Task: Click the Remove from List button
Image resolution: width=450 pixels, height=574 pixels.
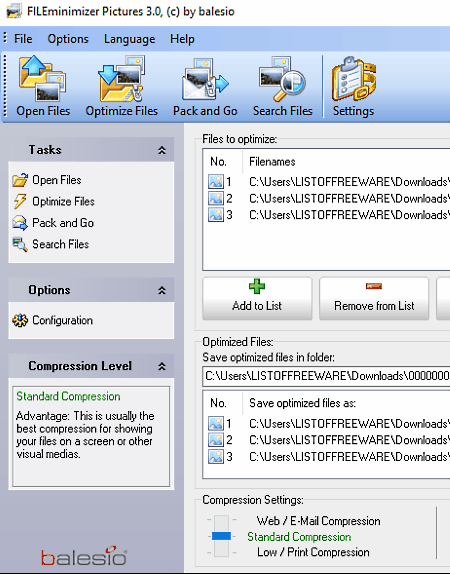Action: 374,298
